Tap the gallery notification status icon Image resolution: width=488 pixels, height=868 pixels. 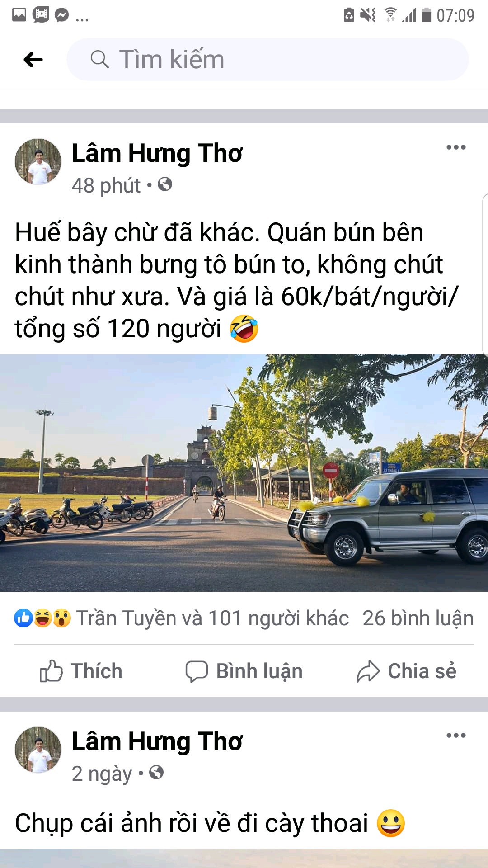coord(19,15)
